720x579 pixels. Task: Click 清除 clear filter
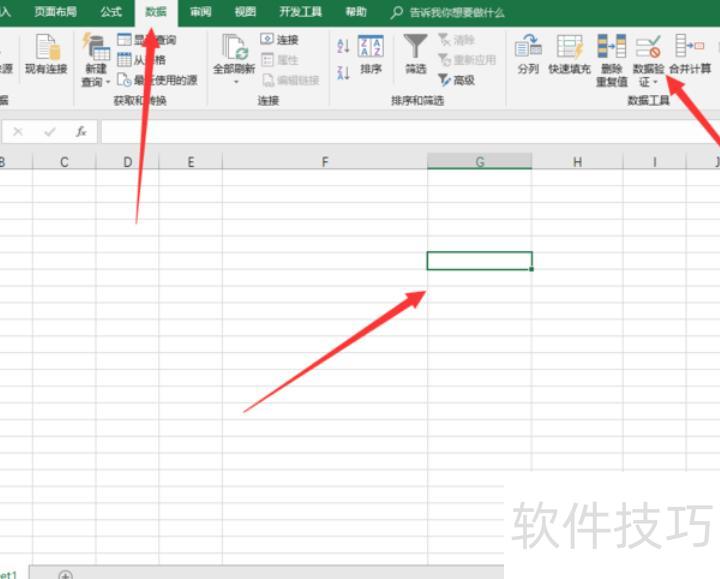pyautogui.click(x=456, y=40)
